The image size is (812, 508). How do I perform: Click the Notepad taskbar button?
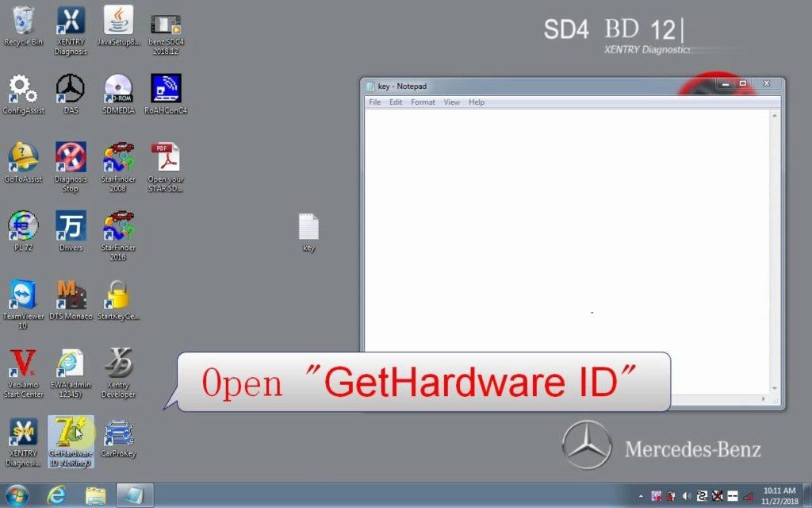point(135,495)
